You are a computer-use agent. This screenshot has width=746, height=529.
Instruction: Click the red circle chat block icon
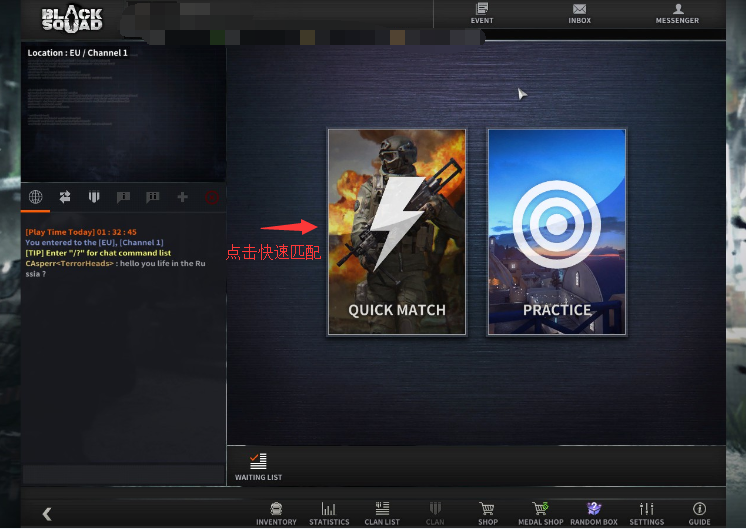(211, 197)
